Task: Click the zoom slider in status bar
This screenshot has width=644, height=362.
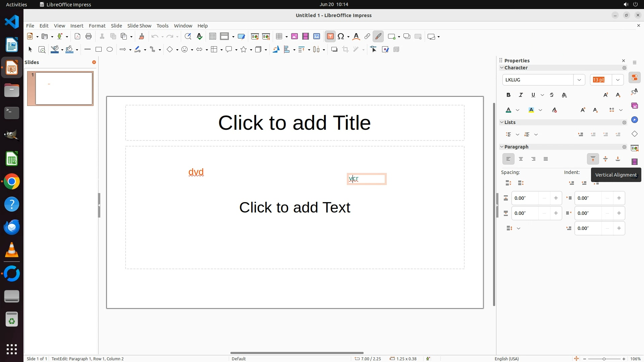Action: 604,359
